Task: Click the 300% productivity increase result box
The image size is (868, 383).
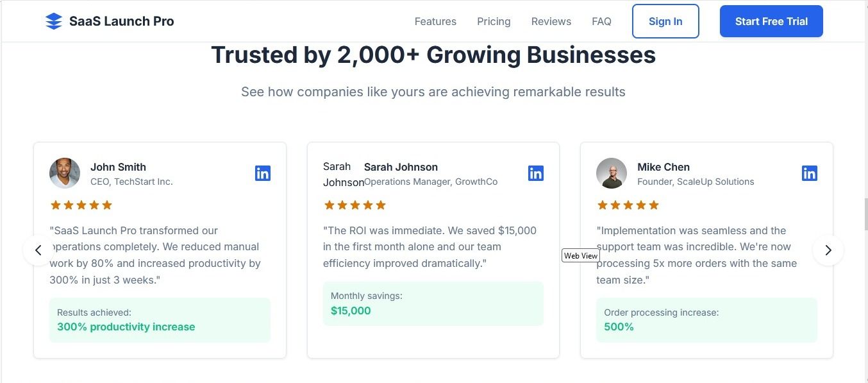Action: tap(160, 319)
